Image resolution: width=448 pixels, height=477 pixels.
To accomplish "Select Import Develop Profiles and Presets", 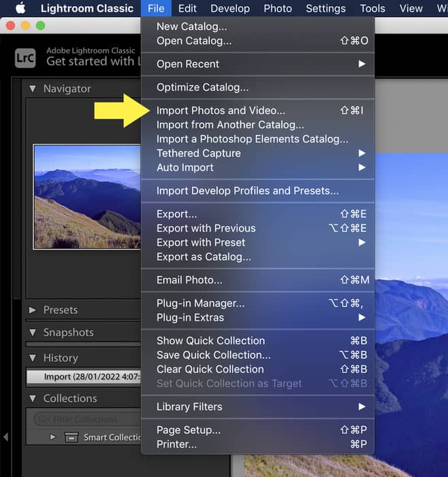I will 258,191.
